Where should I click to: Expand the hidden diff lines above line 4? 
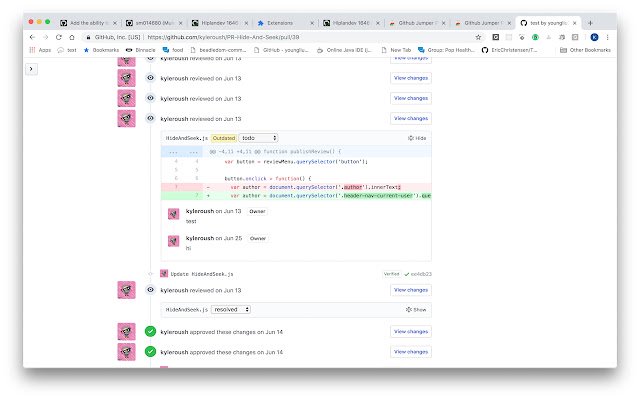coord(183,151)
